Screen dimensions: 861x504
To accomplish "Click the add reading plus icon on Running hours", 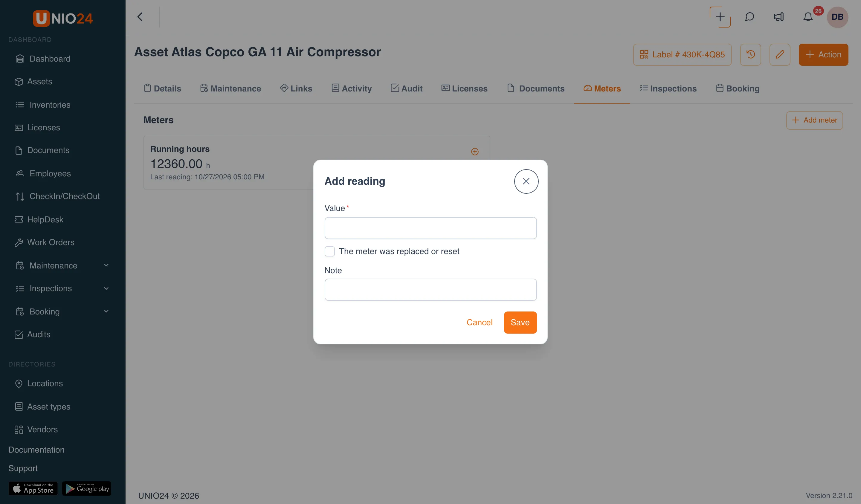I will tap(475, 152).
